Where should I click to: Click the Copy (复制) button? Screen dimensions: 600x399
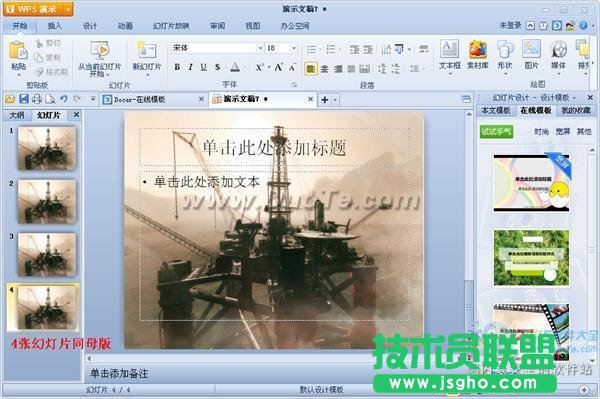tap(48, 57)
